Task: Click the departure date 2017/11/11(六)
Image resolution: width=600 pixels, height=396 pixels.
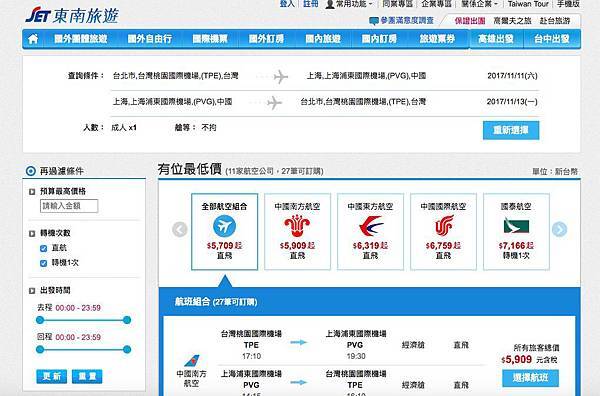Action: [512, 76]
